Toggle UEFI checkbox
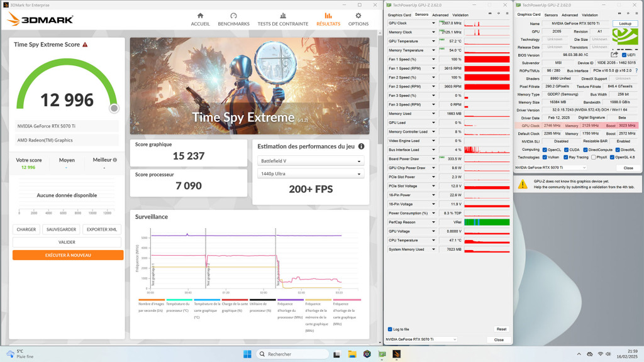The width and height of the screenshot is (644, 362). (x=625, y=55)
